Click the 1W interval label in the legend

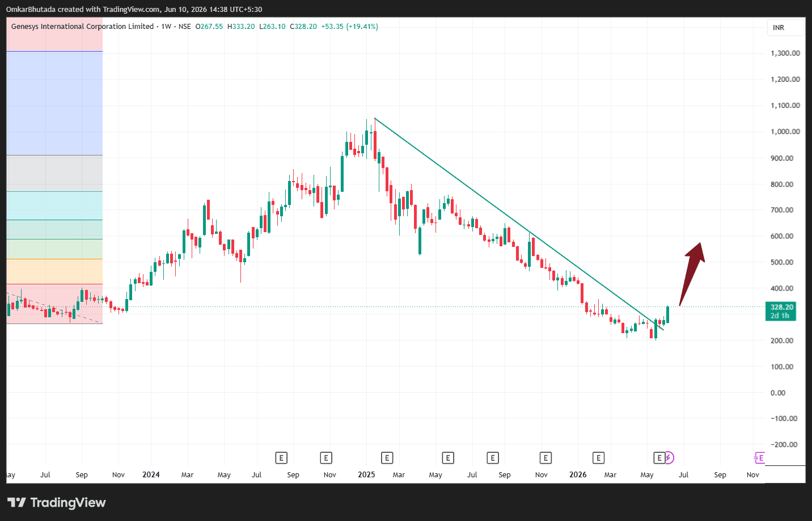166,27
